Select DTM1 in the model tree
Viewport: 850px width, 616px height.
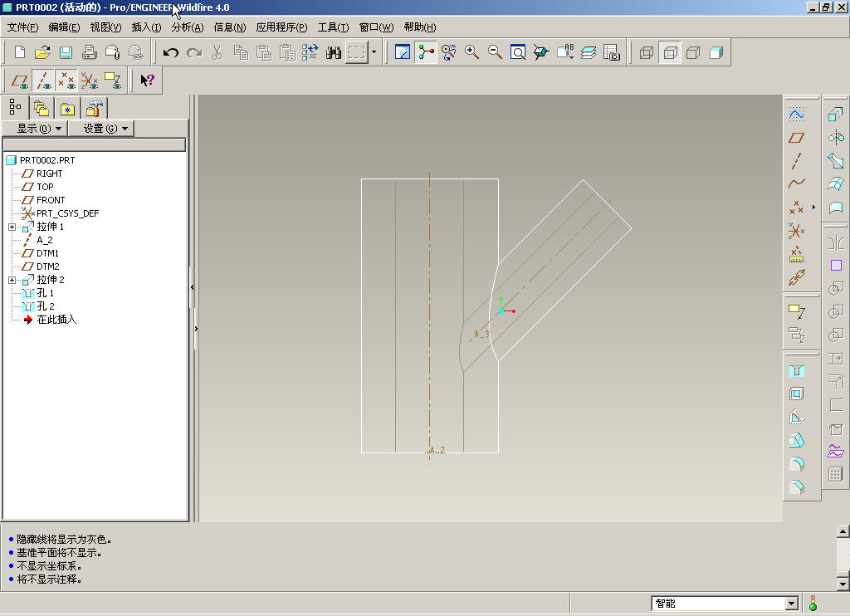pos(47,253)
